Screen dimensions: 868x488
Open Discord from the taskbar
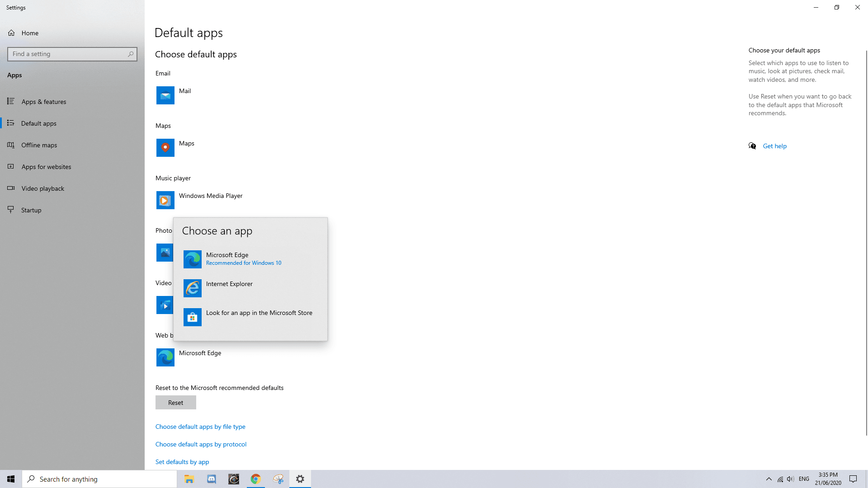pos(212,479)
